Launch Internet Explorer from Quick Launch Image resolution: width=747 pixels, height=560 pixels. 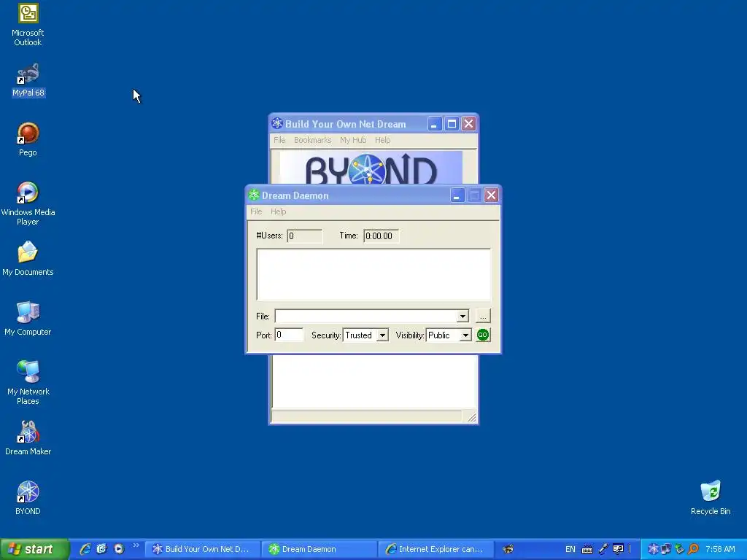(85, 549)
